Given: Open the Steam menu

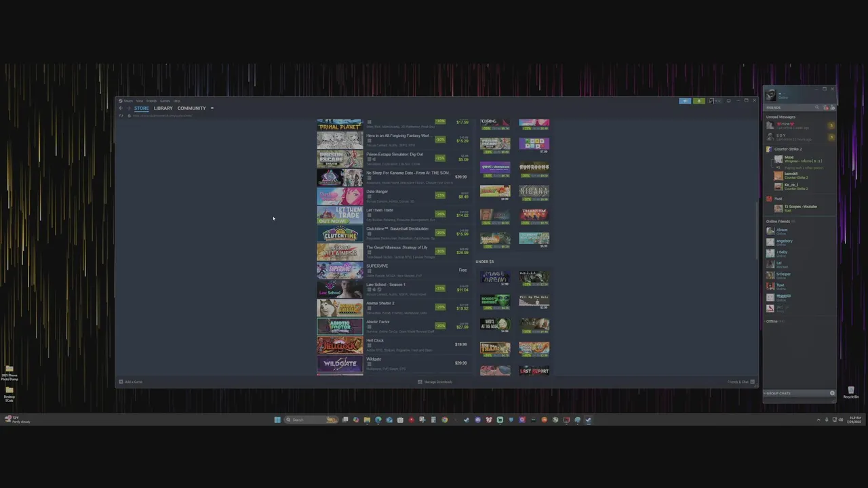Looking at the screenshot, I should click(127, 101).
